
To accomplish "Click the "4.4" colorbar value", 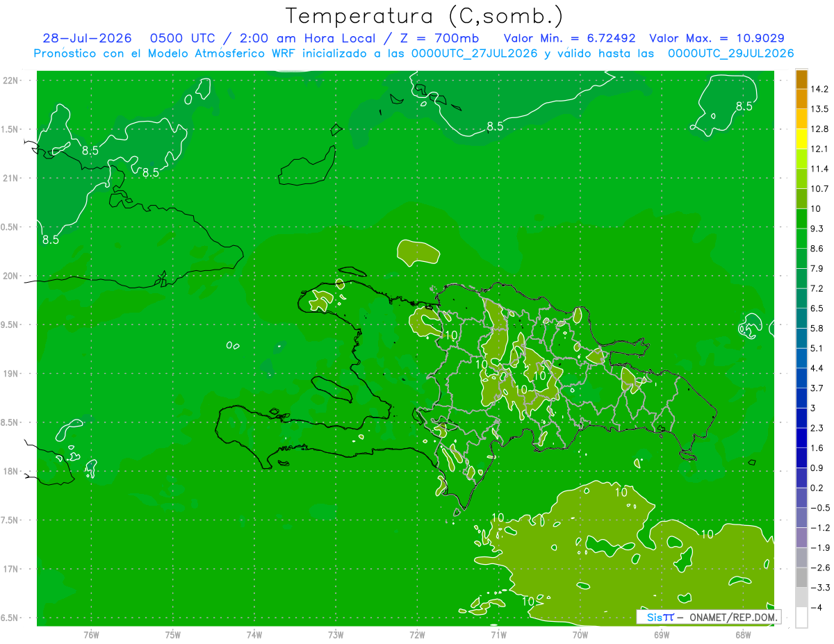I will click(818, 368).
